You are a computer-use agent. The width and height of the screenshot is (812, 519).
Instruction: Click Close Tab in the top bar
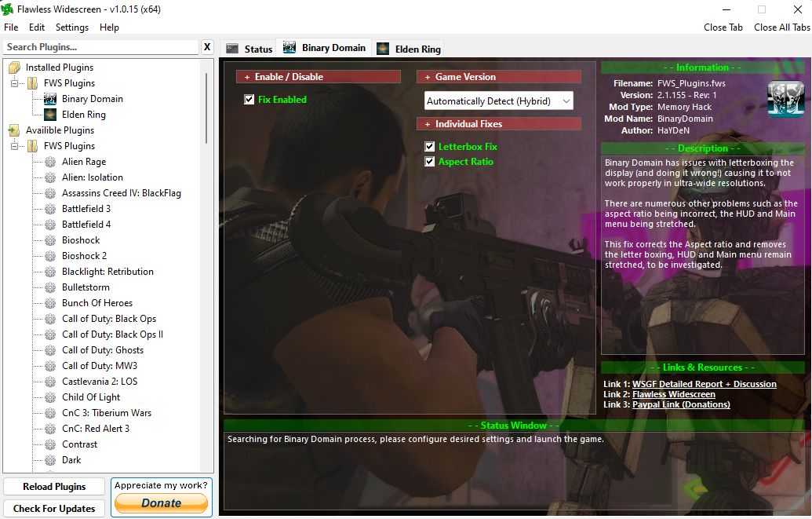click(723, 27)
